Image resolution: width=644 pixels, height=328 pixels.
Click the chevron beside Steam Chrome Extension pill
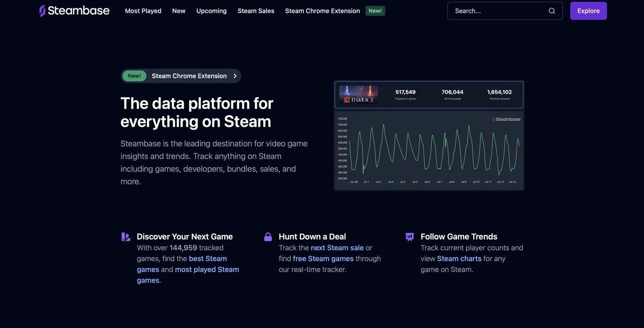[235, 76]
